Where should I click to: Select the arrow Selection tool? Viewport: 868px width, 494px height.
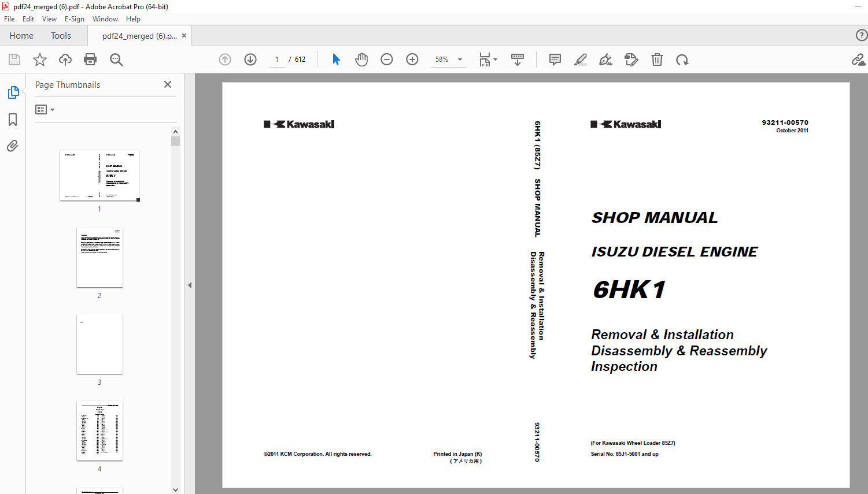click(336, 60)
